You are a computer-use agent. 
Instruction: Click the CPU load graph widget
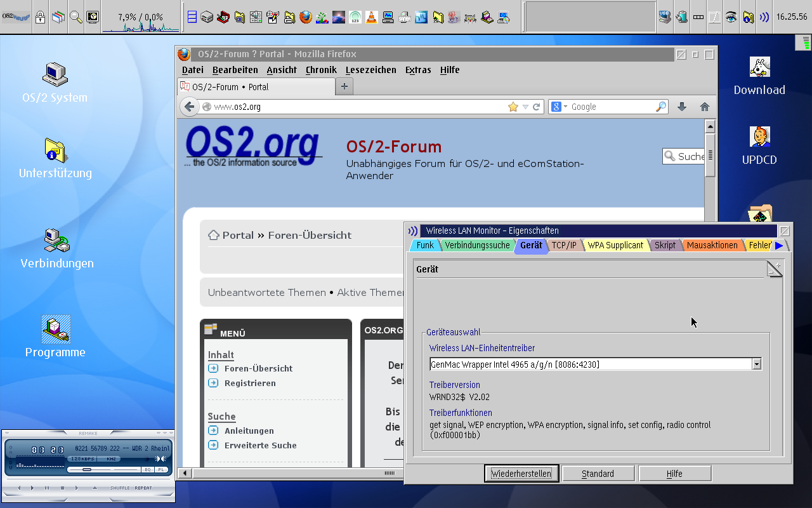click(x=141, y=17)
